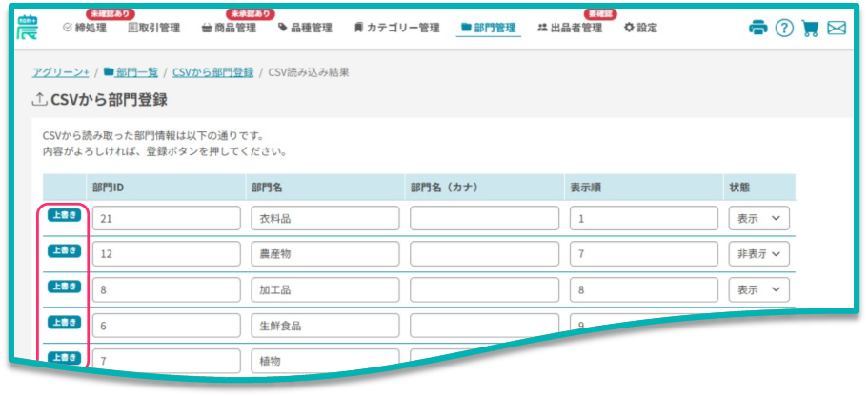Click the printer icon in header

758,28
